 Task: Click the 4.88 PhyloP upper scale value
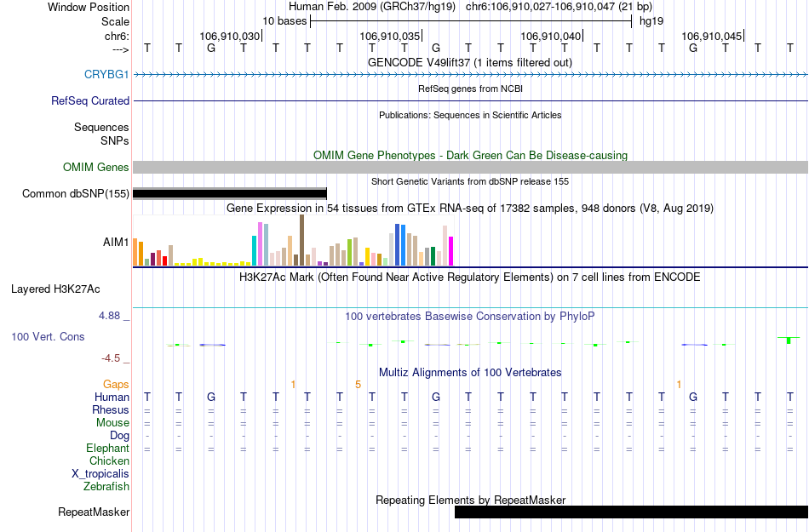(x=109, y=316)
